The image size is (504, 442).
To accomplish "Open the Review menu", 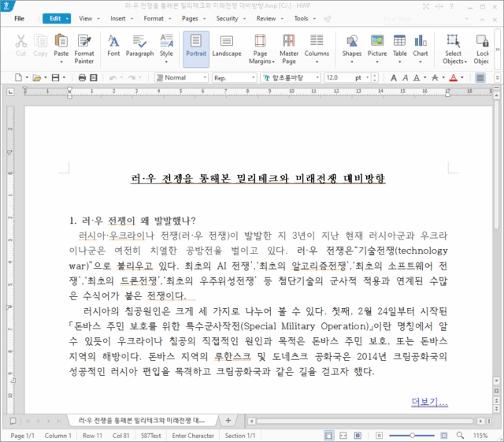I will (x=269, y=18).
